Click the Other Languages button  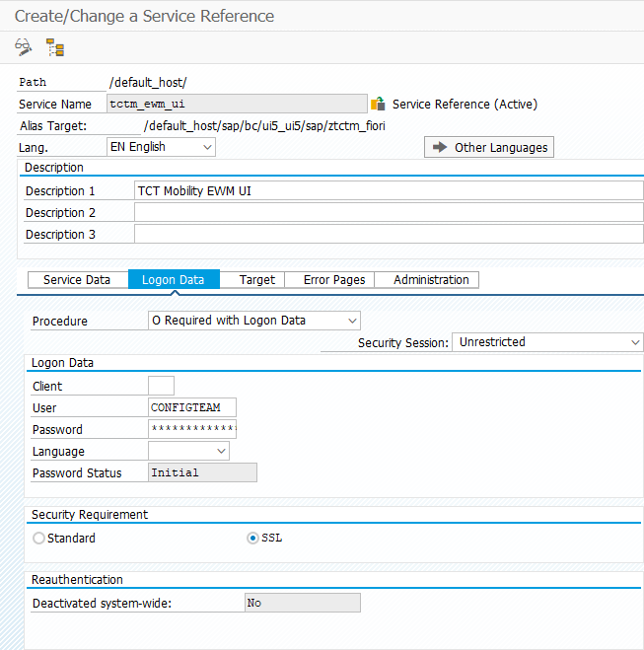pyautogui.click(x=489, y=147)
